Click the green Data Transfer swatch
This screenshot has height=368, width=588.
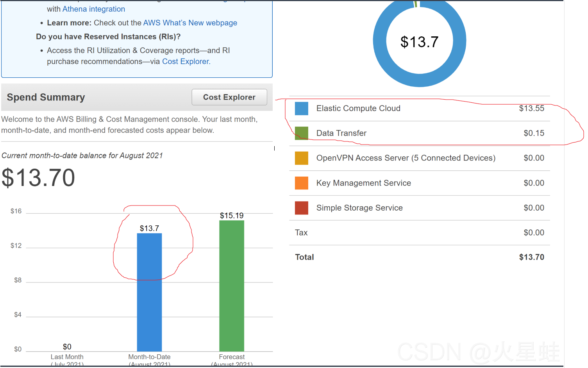point(302,133)
